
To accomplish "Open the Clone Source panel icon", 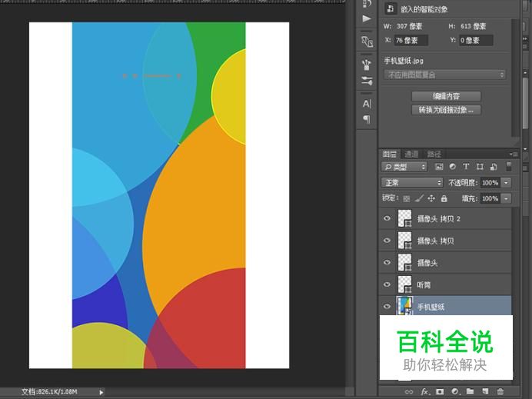I will point(367,42).
